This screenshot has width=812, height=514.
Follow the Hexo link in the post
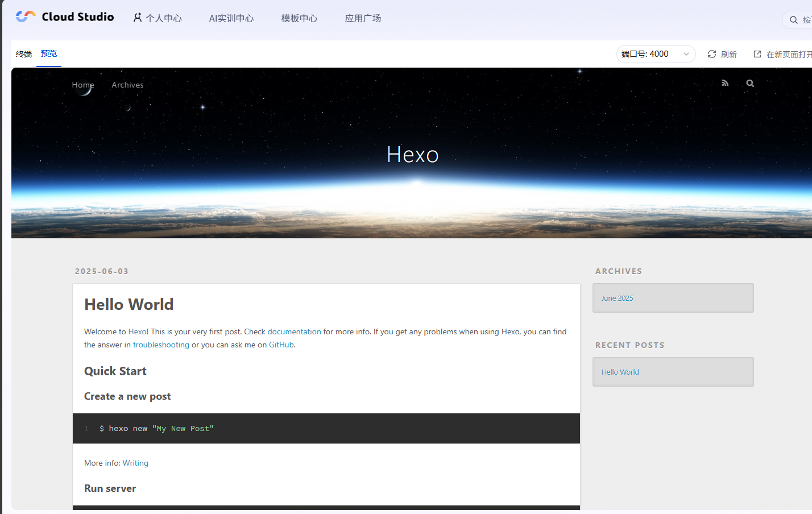137,331
